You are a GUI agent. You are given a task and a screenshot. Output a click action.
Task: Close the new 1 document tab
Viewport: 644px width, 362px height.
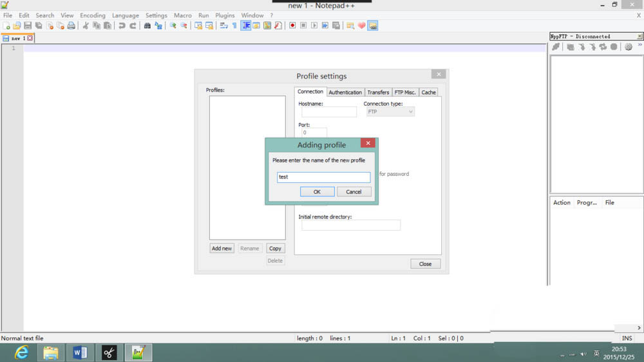pos(30,38)
